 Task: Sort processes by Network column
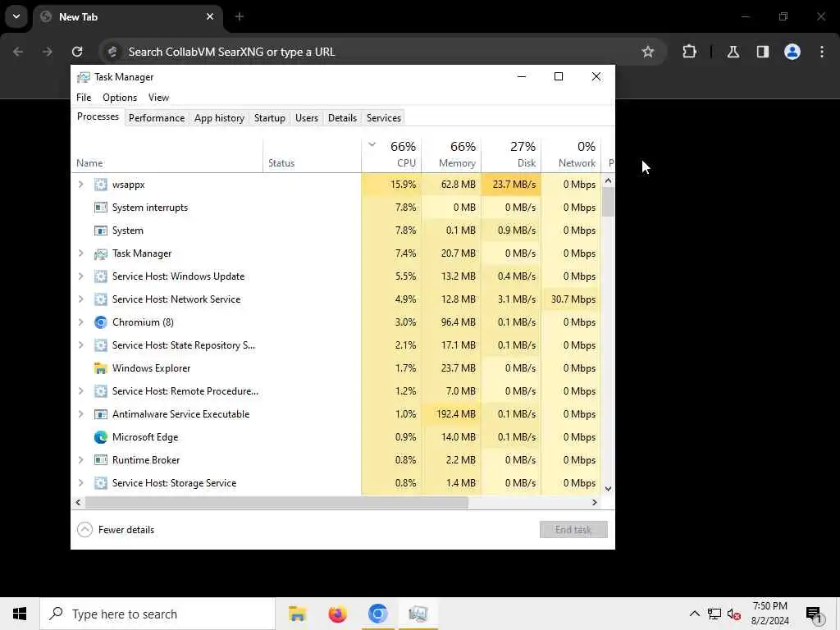coord(571,155)
